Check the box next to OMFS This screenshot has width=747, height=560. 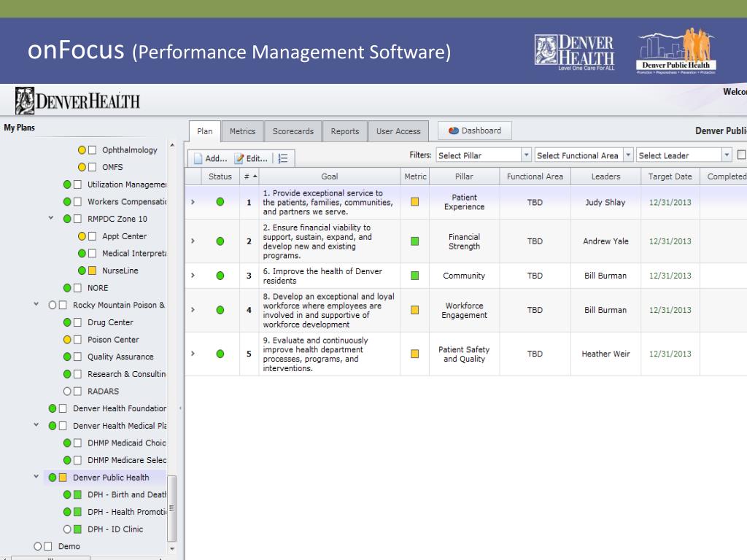coord(93,167)
